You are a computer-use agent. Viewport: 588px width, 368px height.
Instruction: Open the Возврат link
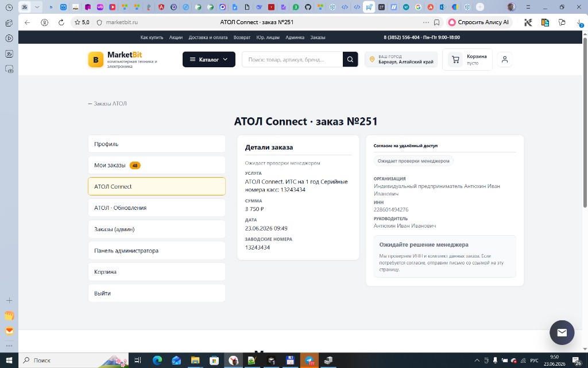(242, 37)
